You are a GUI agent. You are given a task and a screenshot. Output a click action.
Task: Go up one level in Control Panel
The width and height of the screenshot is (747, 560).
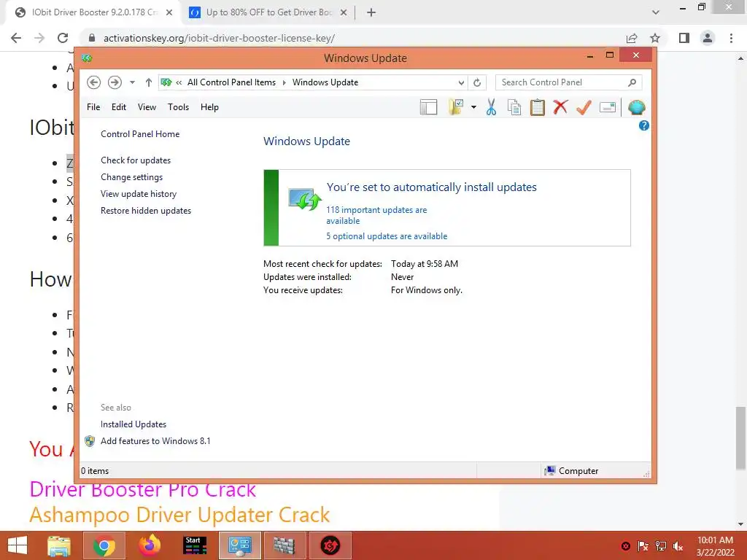(x=149, y=82)
